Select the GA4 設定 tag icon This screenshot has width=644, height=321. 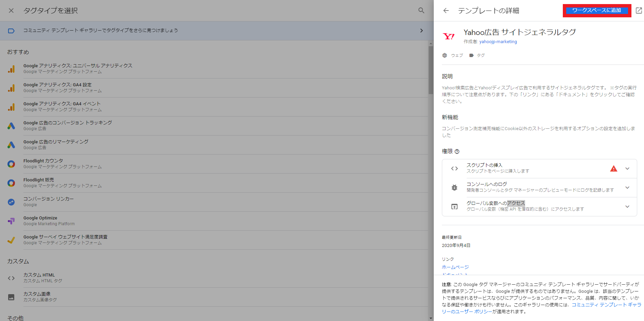[x=11, y=88]
